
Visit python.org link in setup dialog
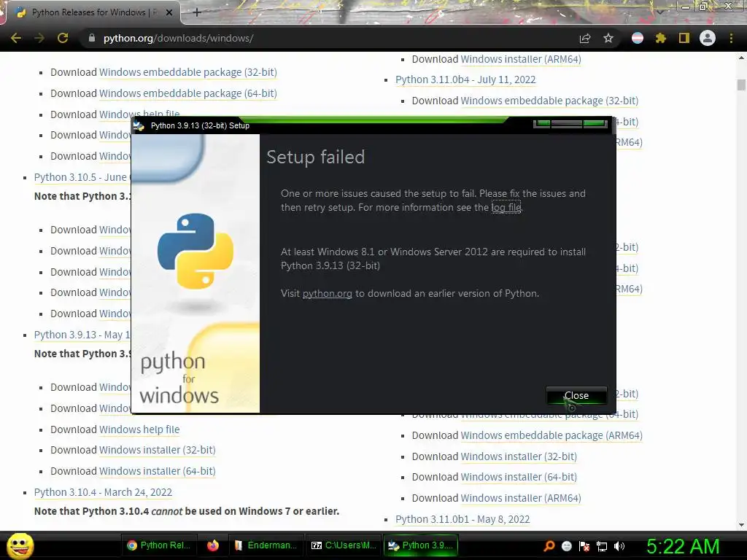(x=328, y=293)
